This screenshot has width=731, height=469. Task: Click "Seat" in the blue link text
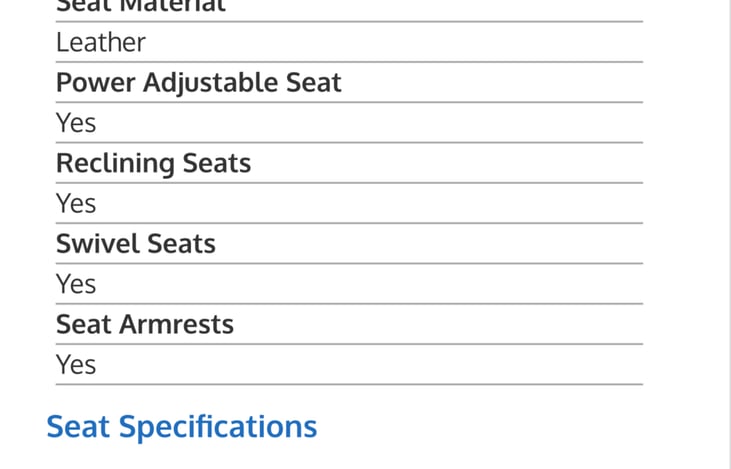[78, 427]
